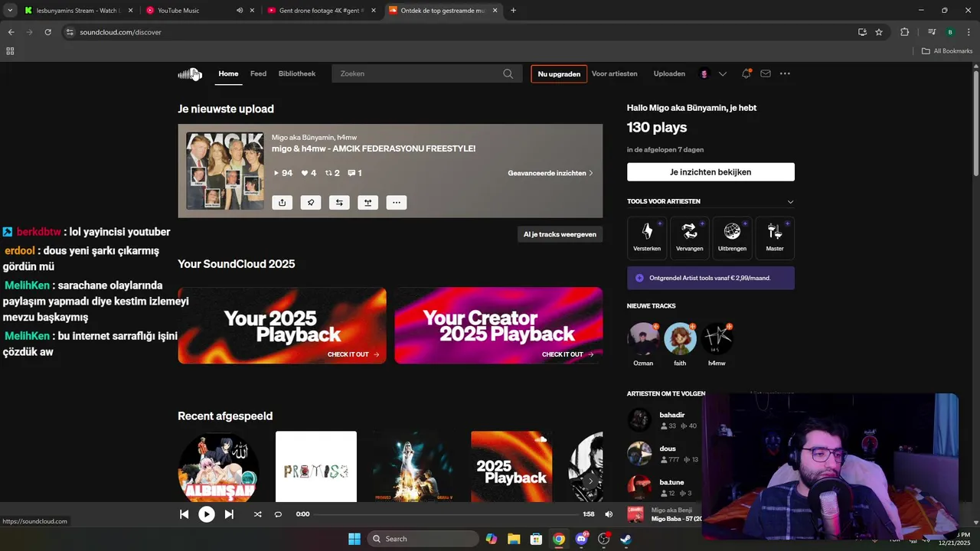Viewport: 980px width, 551px height.
Task: Open Steam from the taskbar
Action: [626, 539]
